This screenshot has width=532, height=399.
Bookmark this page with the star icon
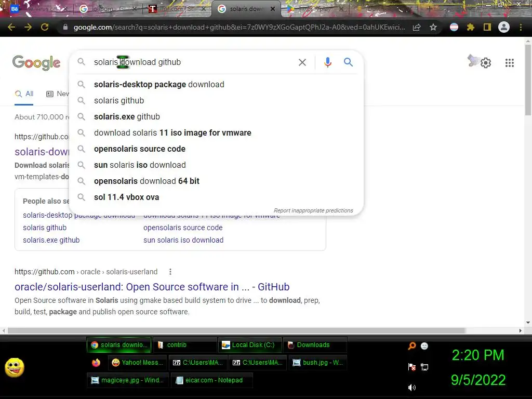433,27
